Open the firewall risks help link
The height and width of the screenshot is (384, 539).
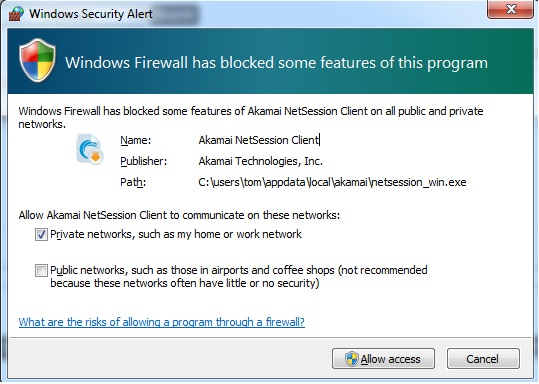162,322
